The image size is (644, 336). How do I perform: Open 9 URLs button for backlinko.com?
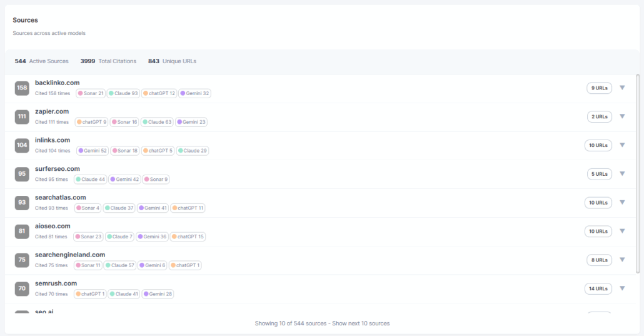point(599,88)
